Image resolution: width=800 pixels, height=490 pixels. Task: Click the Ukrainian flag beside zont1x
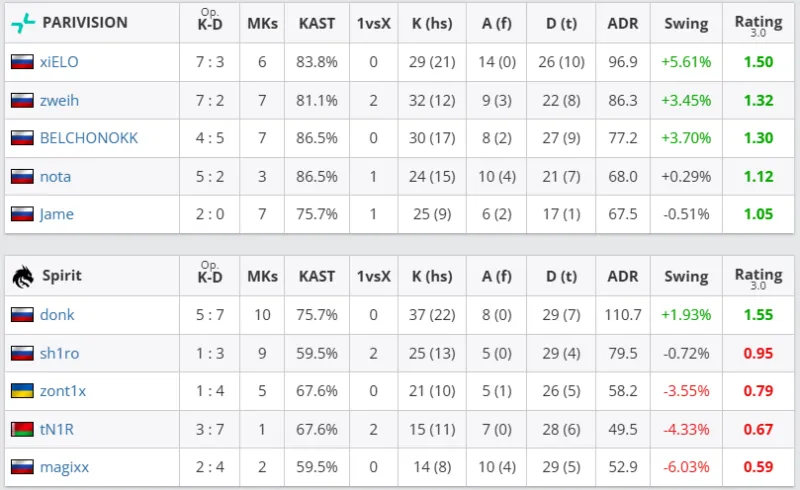(x=22, y=391)
